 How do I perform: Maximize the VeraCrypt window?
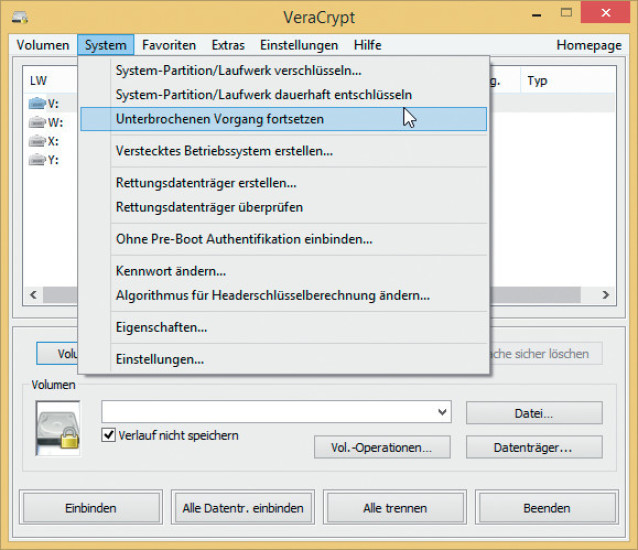click(x=566, y=13)
